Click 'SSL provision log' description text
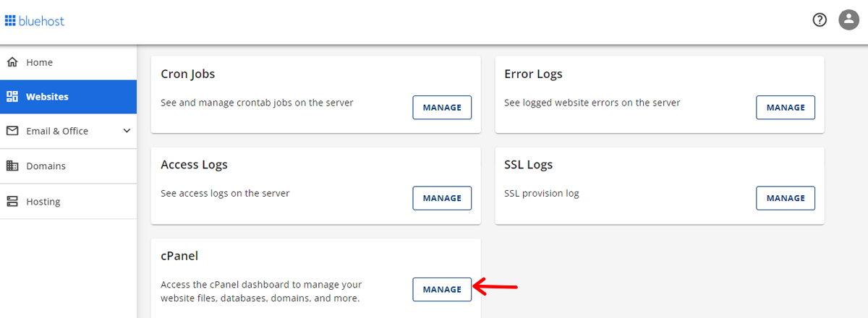The image size is (868, 318). [542, 194]
